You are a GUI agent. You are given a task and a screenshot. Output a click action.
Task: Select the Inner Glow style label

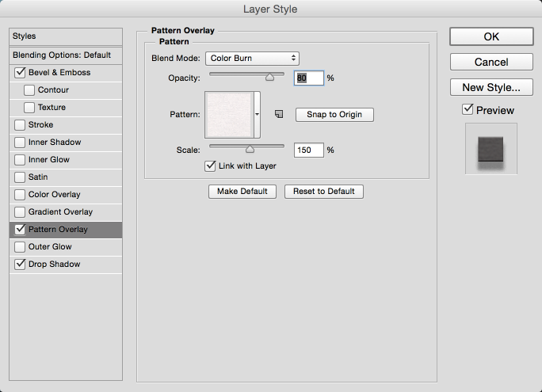(x=49, y=159)
